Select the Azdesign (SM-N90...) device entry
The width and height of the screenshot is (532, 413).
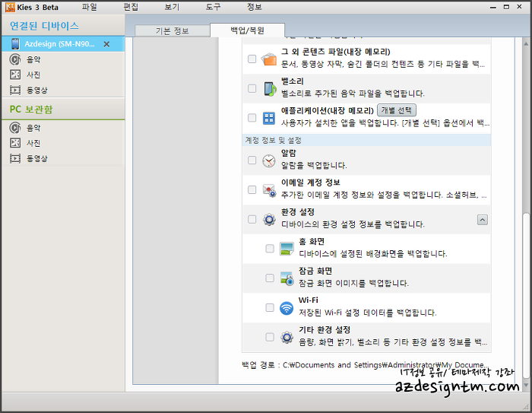63,44
